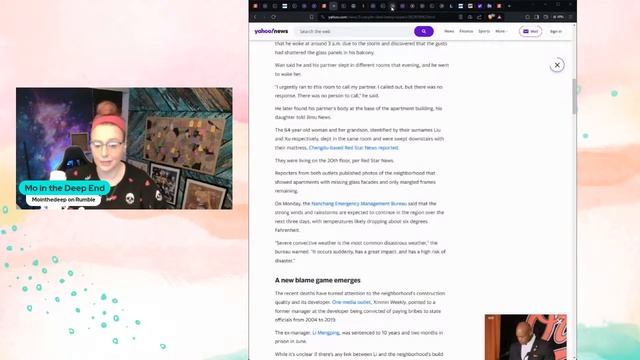The image size is (640, 360).
Task: Click the paragraph starting He later found his partner's body
Action: point(358,113)
